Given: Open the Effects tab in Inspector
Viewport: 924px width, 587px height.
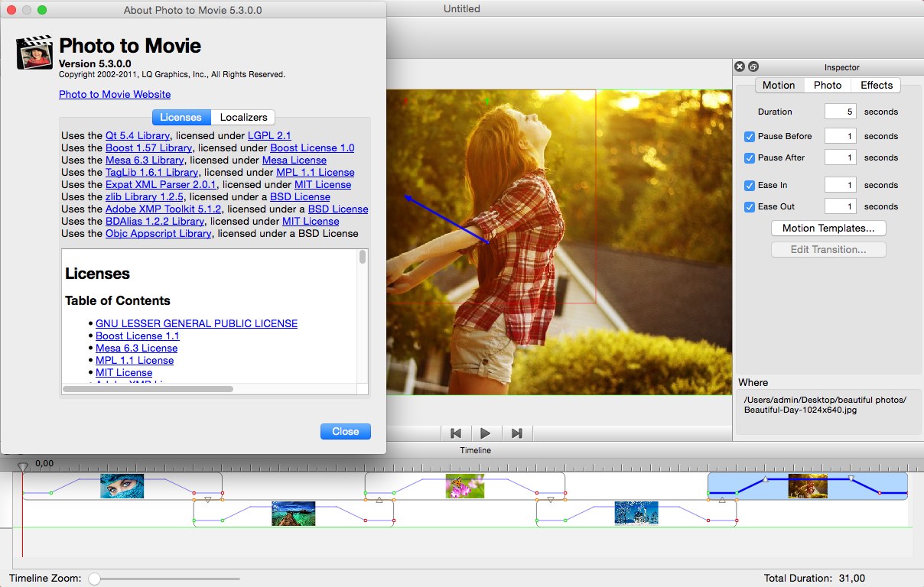Looking at the screenshot, I should pos(877,85).
